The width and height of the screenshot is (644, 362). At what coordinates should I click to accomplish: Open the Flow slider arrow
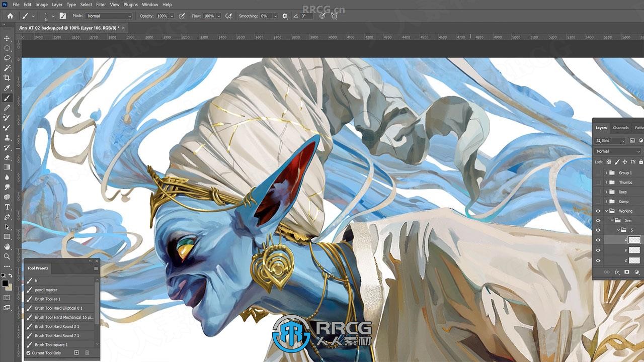pos(218,16)
